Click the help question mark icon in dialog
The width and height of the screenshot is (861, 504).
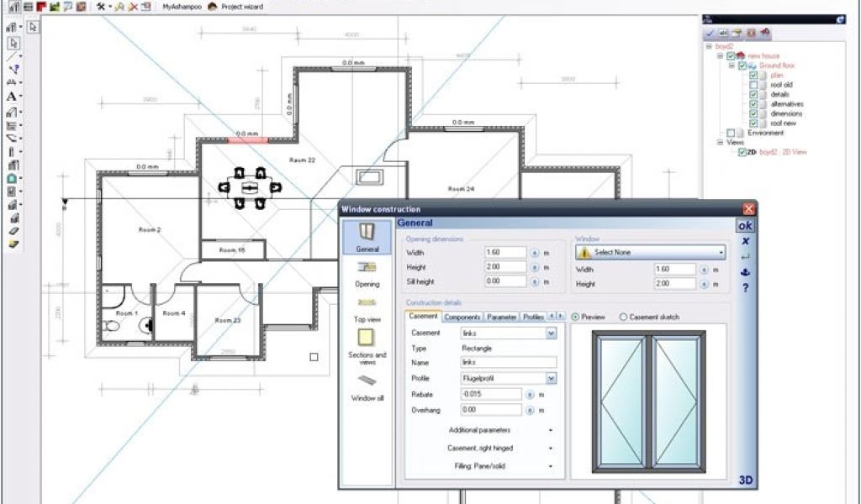pos(745,288)
